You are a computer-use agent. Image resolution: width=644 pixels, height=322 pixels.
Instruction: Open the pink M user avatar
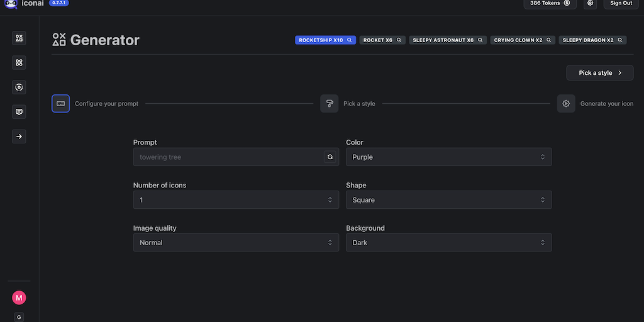(x=19, y=297)
